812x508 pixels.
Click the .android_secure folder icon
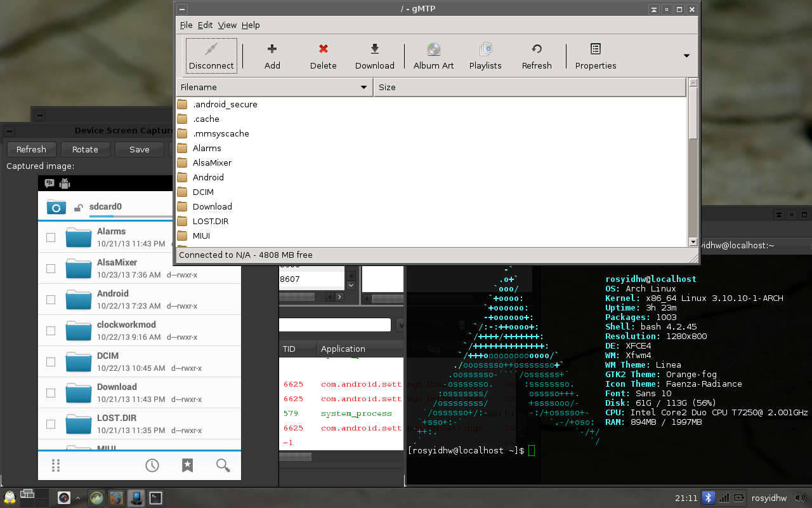click(182, 104)
